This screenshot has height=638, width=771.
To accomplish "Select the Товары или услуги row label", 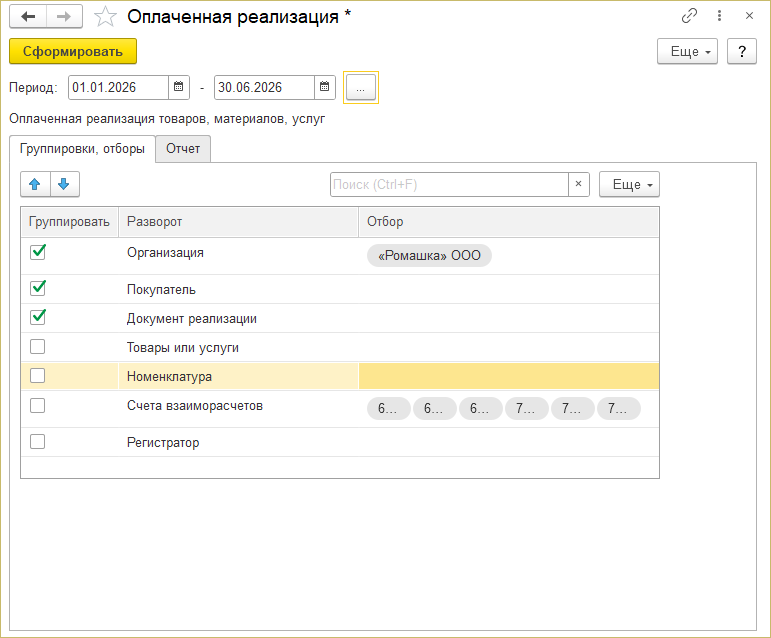I will (183, 348).
